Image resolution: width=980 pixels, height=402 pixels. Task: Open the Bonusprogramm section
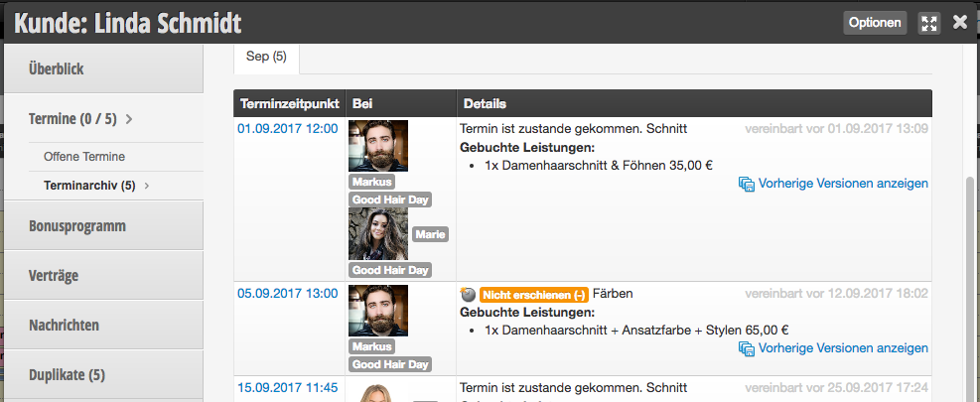point(103,225)
